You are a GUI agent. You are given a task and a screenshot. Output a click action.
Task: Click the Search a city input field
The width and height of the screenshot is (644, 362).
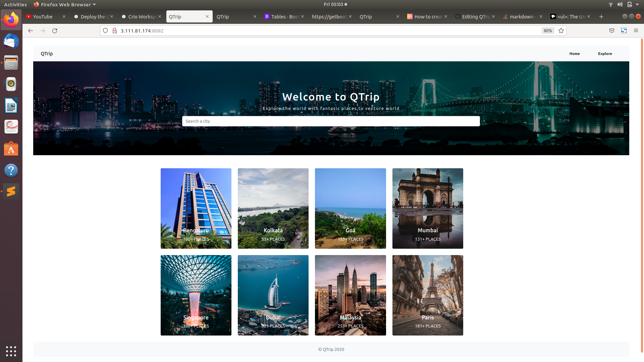(x=331, y=121)
